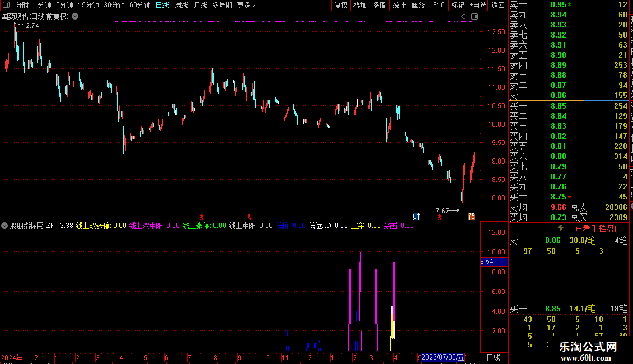Open F10 company information
The width and height of the screenshot is (633, 364).
click(439, 5)
